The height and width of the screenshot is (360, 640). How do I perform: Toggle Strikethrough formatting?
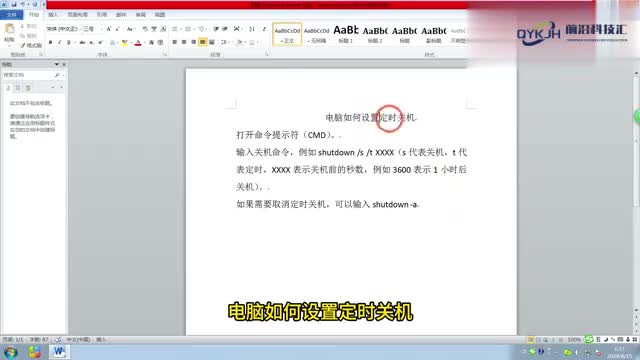pyautogui.click(x=82, y=42)
